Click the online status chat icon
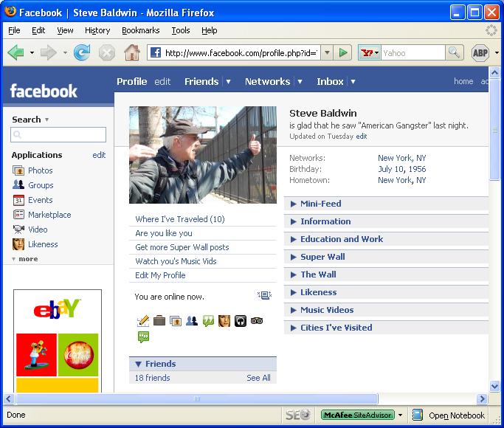504x428 pixels. 264,295
